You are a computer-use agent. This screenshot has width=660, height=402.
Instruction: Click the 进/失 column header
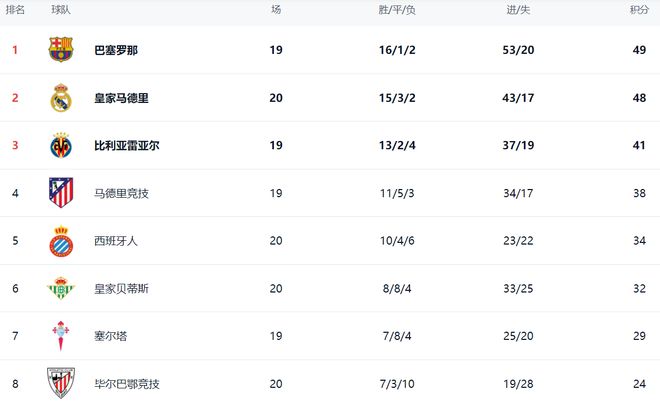(x=519, y=10)
